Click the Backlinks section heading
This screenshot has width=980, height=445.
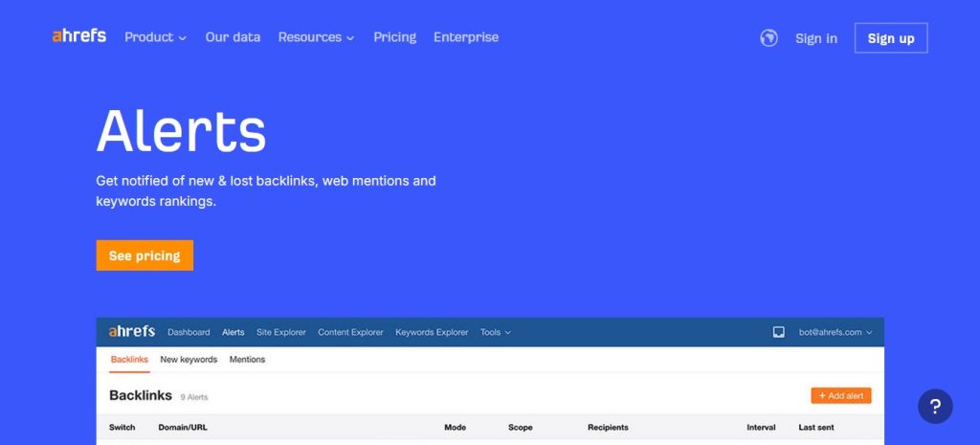pyautogui.click(x=141, y=395)
